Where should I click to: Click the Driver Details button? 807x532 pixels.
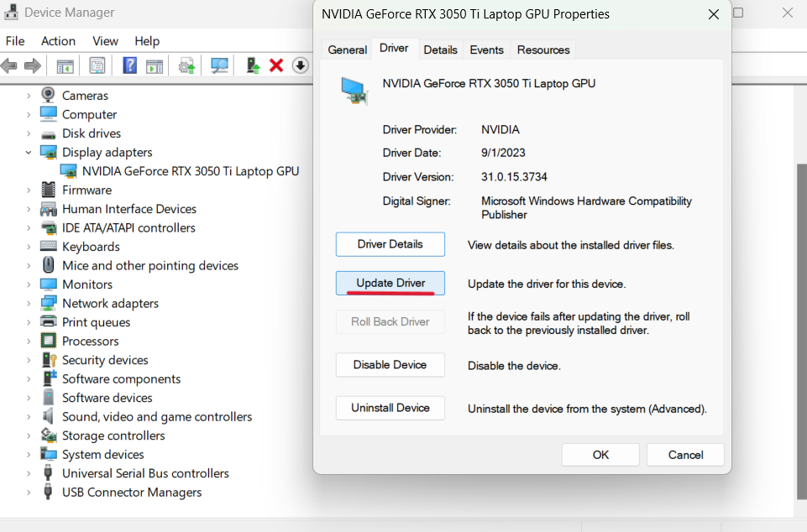[x=390, y=244]
